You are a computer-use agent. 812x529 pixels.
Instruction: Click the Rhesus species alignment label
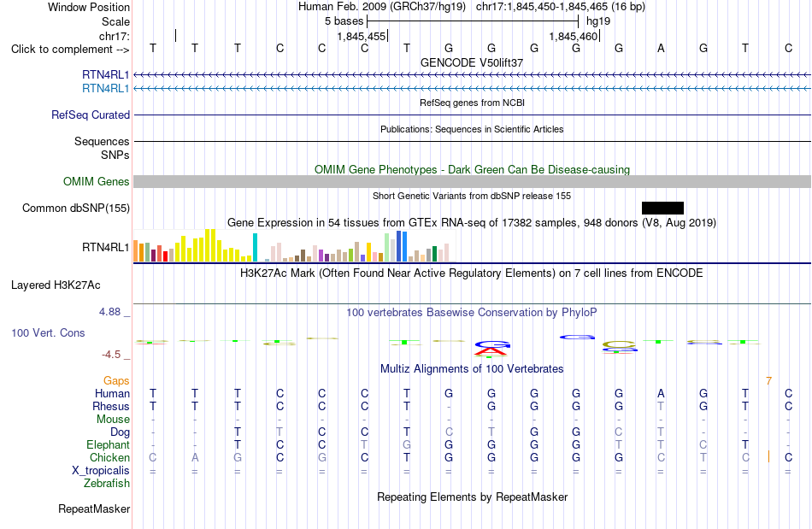111,406
